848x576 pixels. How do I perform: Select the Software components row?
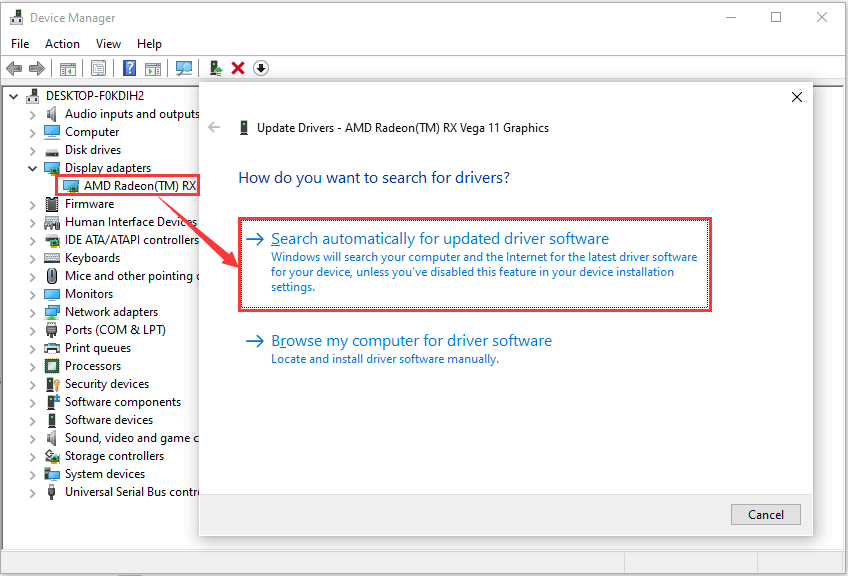123,402
